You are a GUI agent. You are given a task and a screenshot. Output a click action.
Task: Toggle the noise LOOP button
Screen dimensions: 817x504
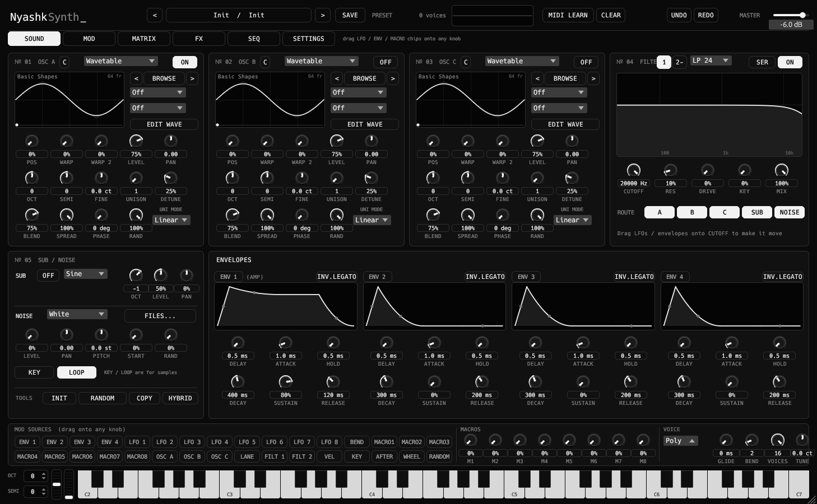77,372
